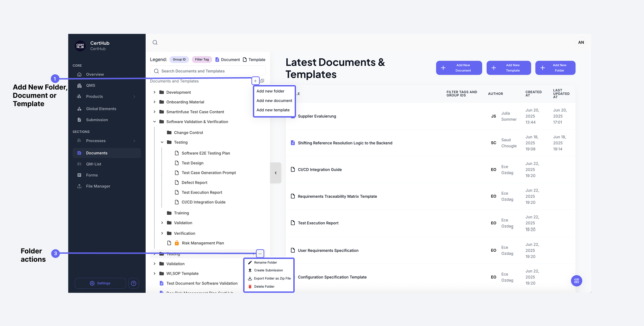
Task: Open the Test Design document in the tree
Action: pyautogui.click(x=193, y=163)
